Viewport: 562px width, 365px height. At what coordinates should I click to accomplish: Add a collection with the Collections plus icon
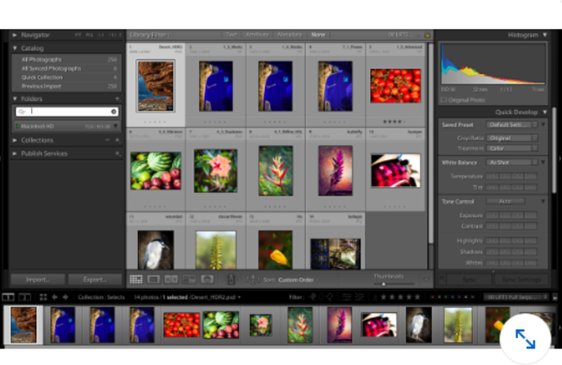tap(117, 140)
